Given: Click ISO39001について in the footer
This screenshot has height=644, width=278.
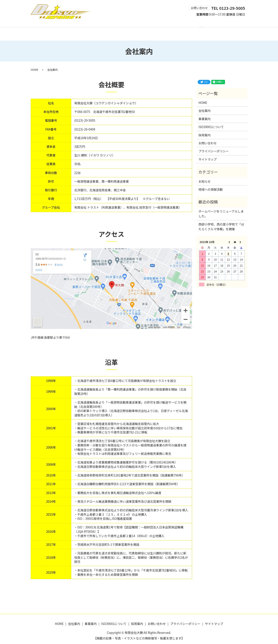Looking at the screenshot, I should point(114,624).
